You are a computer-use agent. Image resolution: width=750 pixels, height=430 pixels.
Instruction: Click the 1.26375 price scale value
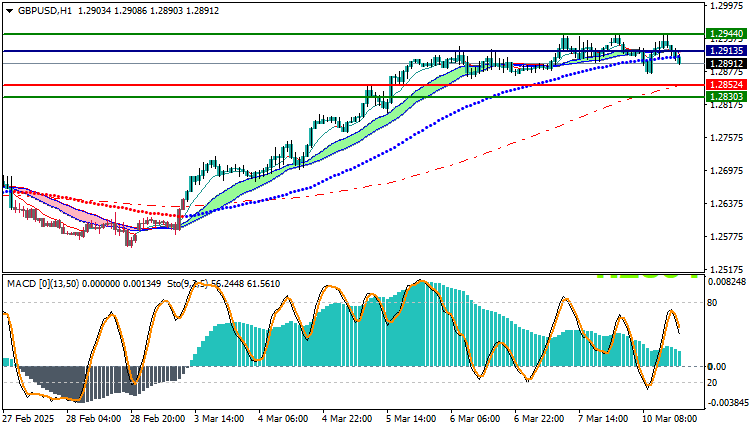pos(727,204)
